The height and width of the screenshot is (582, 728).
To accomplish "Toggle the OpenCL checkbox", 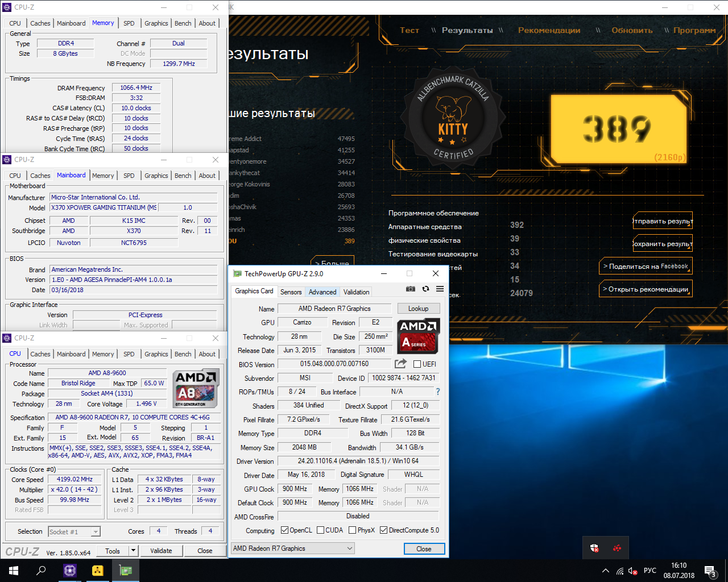I will point(284,530).
